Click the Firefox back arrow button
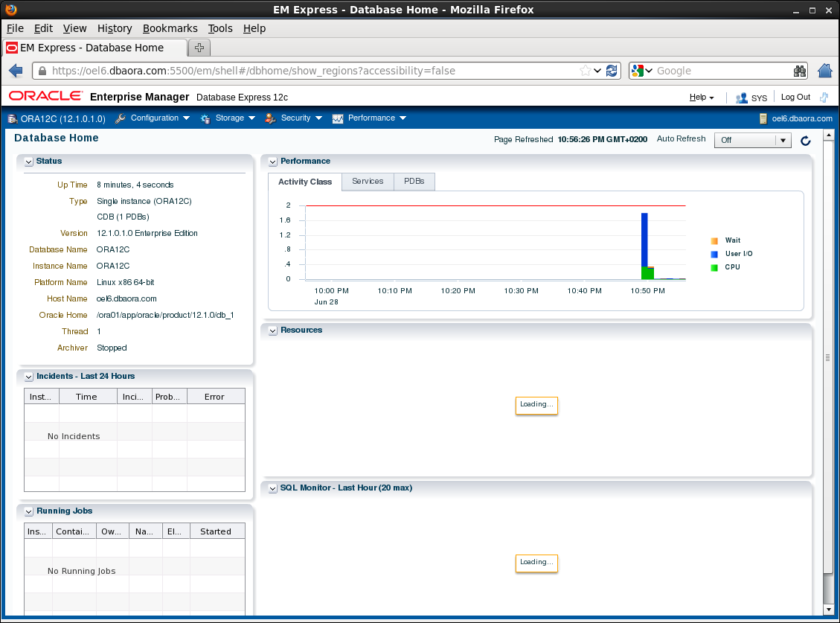Screen dimensions: 840x623 click(16, 70)
